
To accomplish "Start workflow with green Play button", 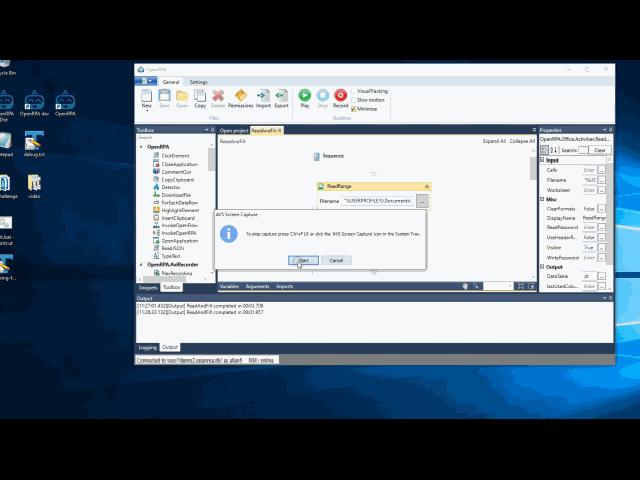I will click(x=304, y=96).
